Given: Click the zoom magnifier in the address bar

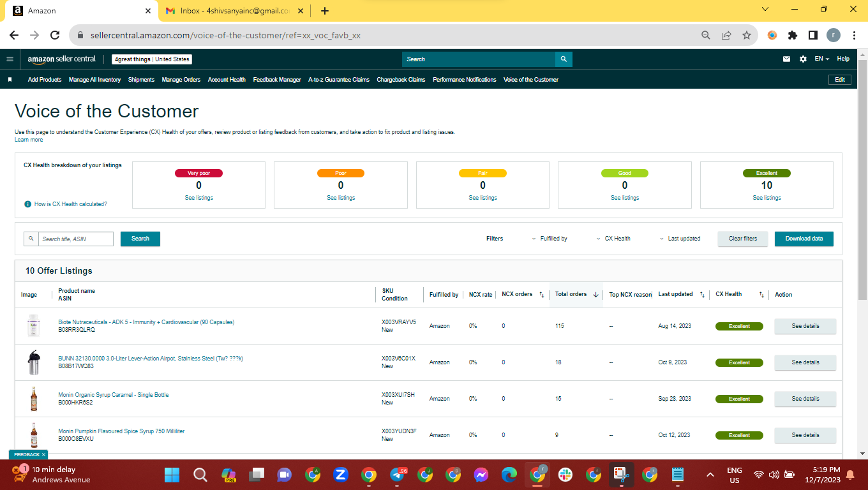Looking at the screenshot, I should tap(706, 35).
